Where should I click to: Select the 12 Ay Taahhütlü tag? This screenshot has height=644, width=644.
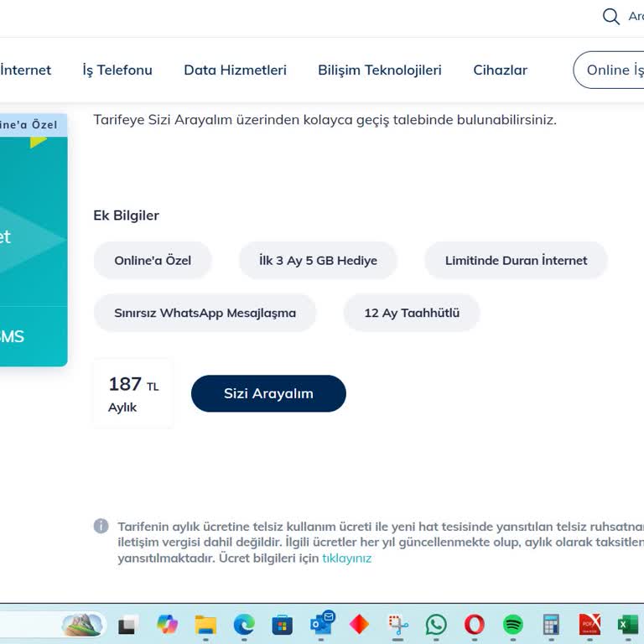pyautogui.click(x=412, y=313)
